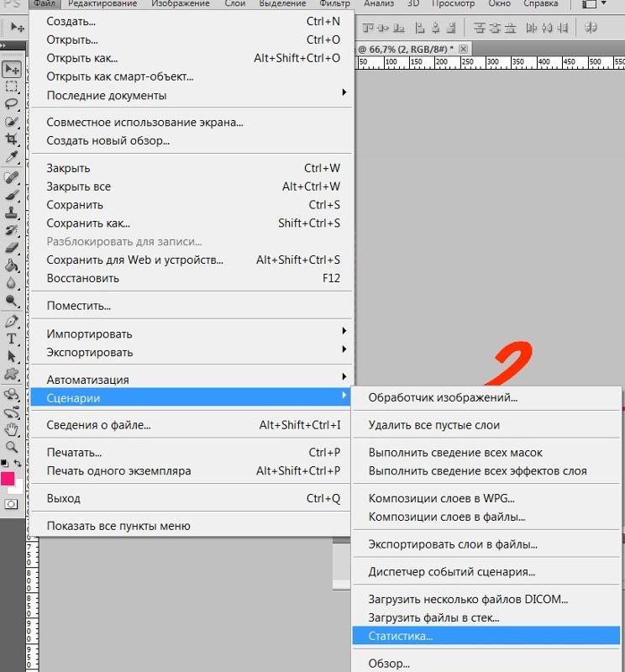This screenshot has height=672, width=625.
Task: Select the Clone Stamp tool
Action: (12, 213)
